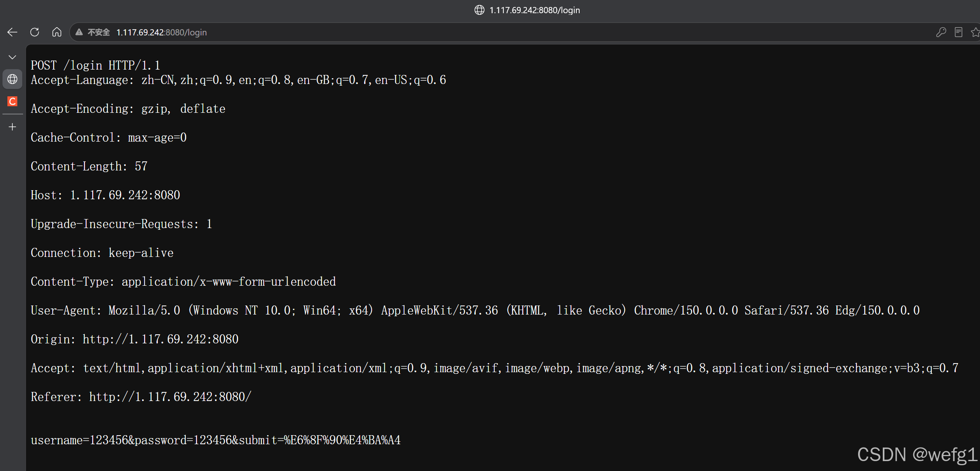Click the POST /login HTTP/1.1 line
This screenshot has width=980, height=471.
95,65
